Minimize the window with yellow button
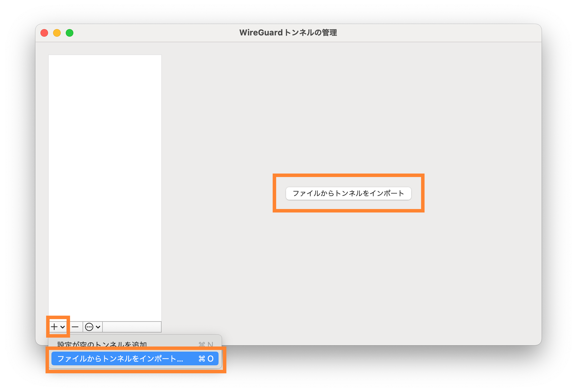The image size is (577, 392). click(57, 33)
